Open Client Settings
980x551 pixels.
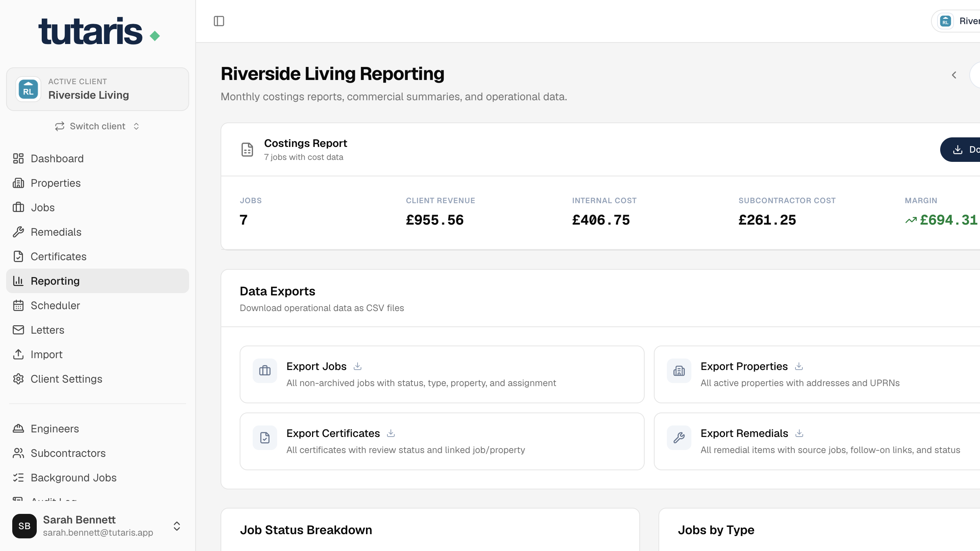coord(98,379)
